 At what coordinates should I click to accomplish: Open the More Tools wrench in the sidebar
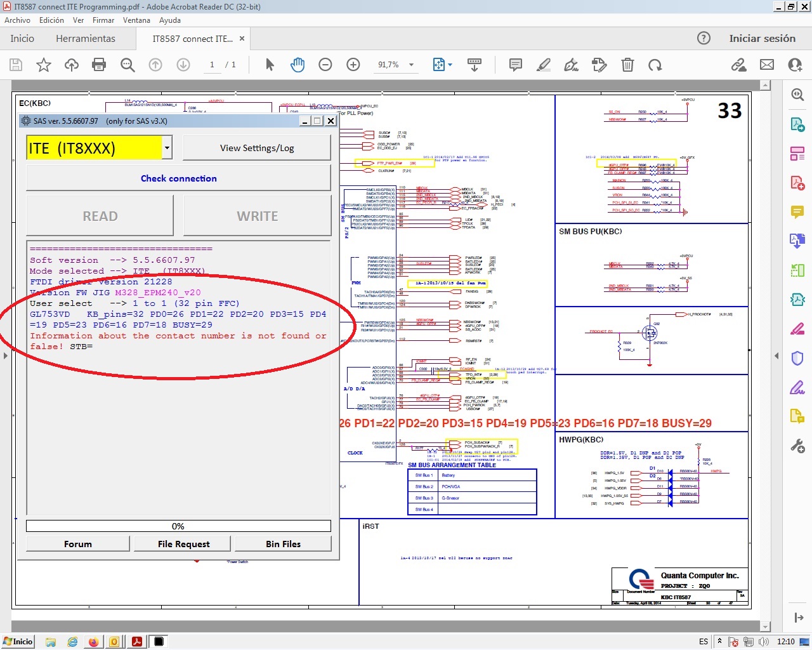click(797, 446)
